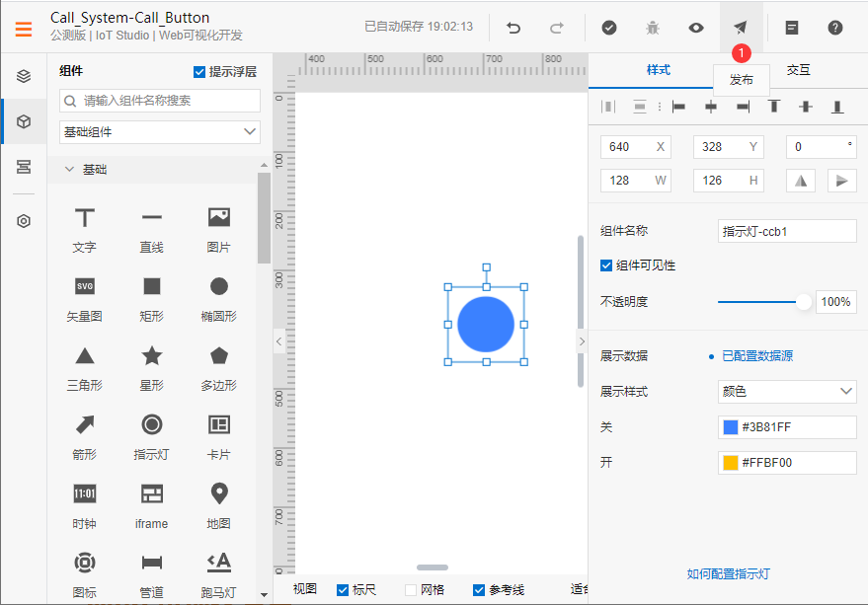The width and height of the screenshot is (868, 605).
Task: Select the 指示灯 indicator light component
Action: pyautogui.click(x=152, y=437)
